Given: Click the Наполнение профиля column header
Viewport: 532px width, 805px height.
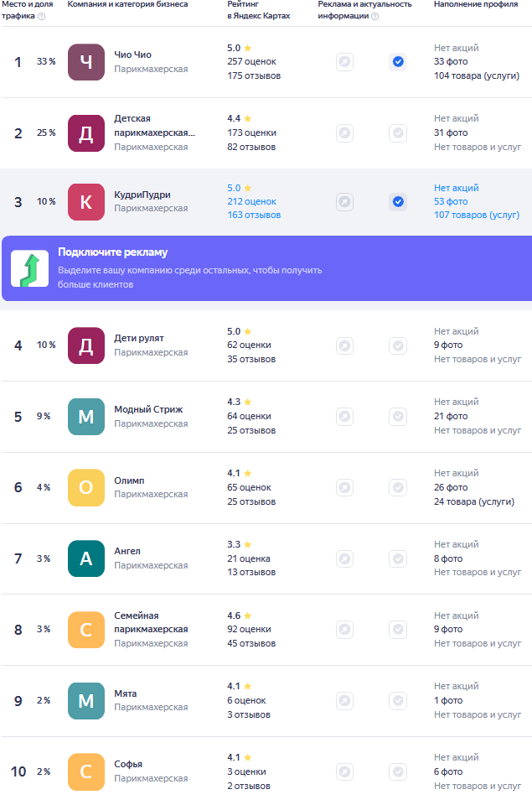Looking at the screenshot, I should (476, 4).
